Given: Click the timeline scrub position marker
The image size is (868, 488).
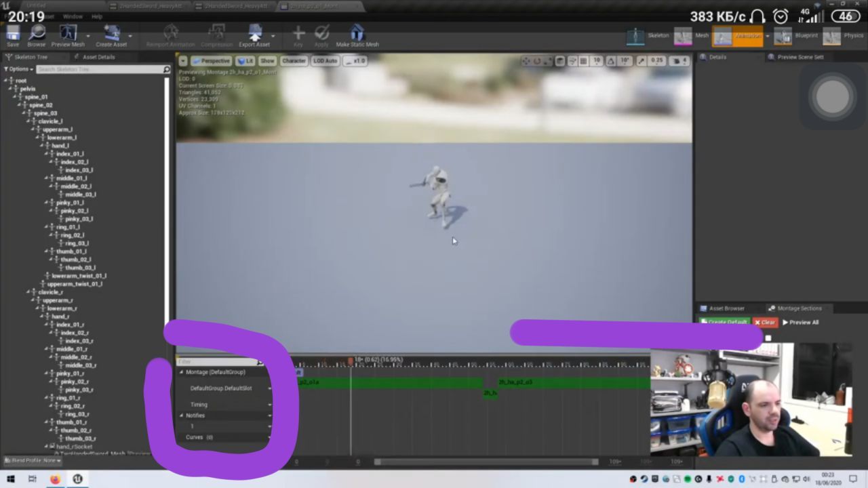Looking at the screenshot, I should click(351, 361).
